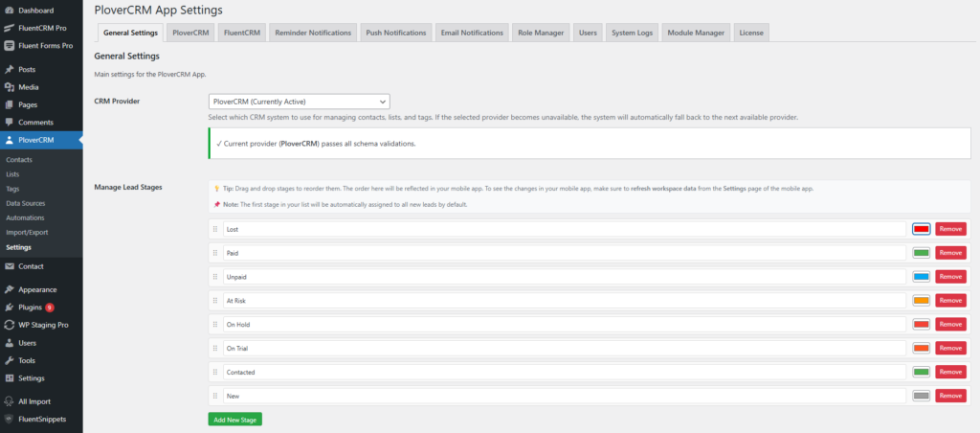Remove the At Risk stage
Viewport: 980px width, 433px height.
[x=950, y=301]
